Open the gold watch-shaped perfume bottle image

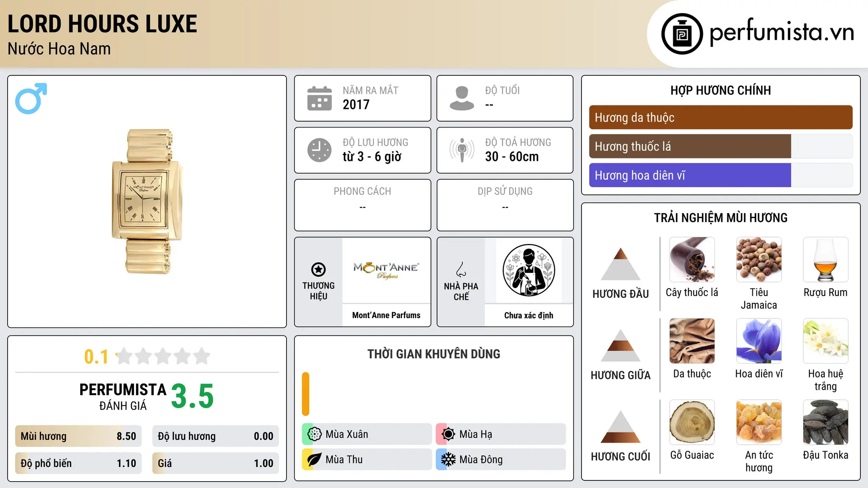click(147, 202)
